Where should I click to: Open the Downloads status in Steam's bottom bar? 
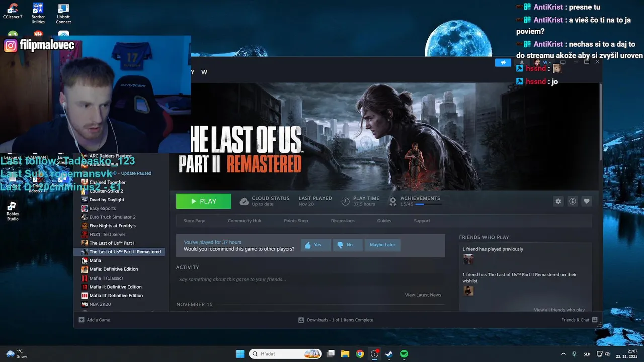(336, 320)
